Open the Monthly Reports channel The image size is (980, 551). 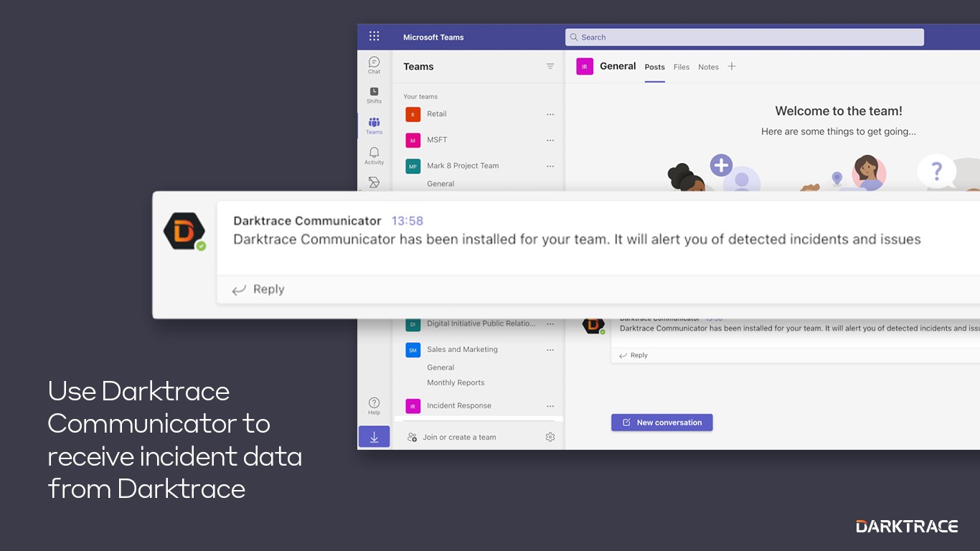tap(456, 382)
